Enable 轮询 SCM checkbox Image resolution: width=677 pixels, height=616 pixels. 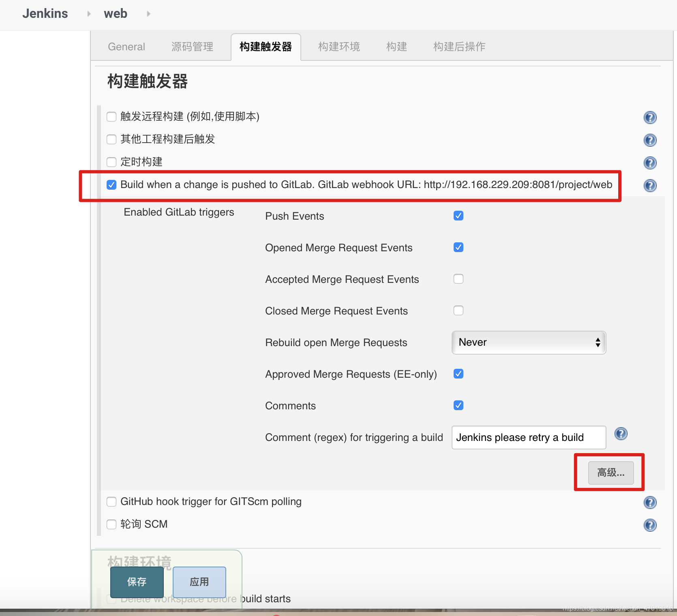pyautogui.click(x=111, y=524)
